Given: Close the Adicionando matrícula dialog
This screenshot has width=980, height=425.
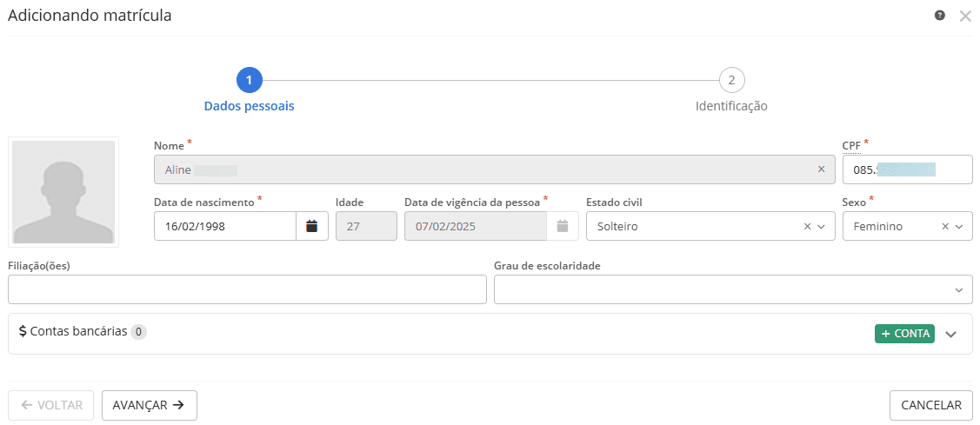Looking at the screenshot, I should point(965,17).
